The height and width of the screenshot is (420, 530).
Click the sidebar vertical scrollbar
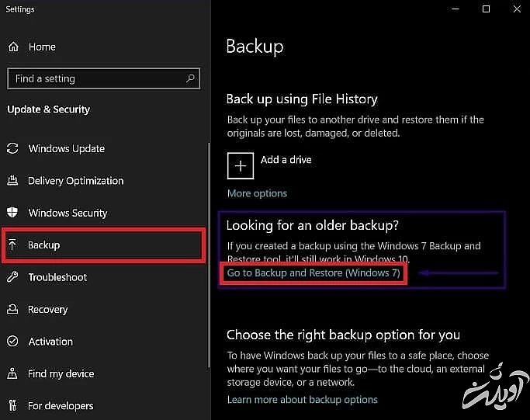(x=209, y=255)
